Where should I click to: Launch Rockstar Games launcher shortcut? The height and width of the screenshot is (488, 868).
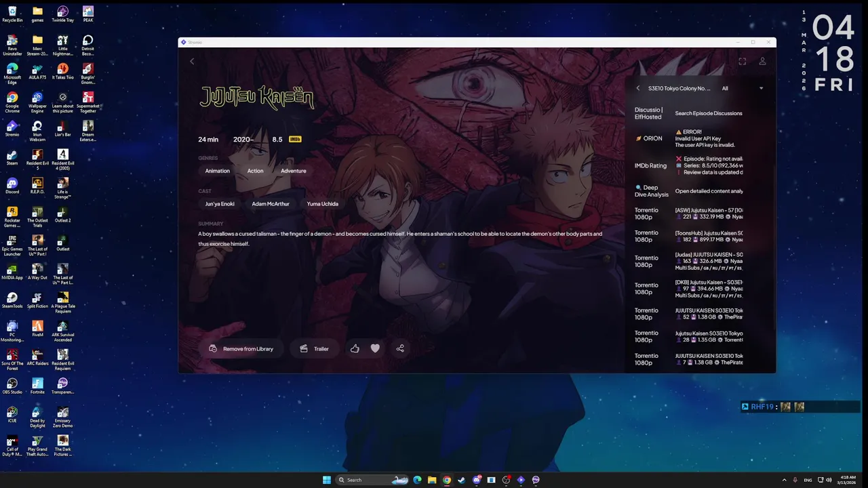click(12, 217)
